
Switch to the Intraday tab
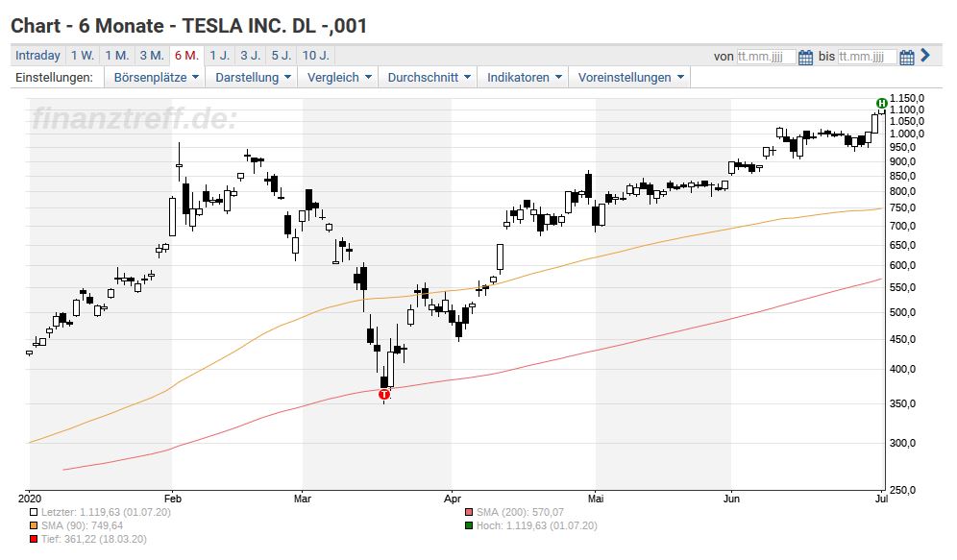(x=37, y=56)
